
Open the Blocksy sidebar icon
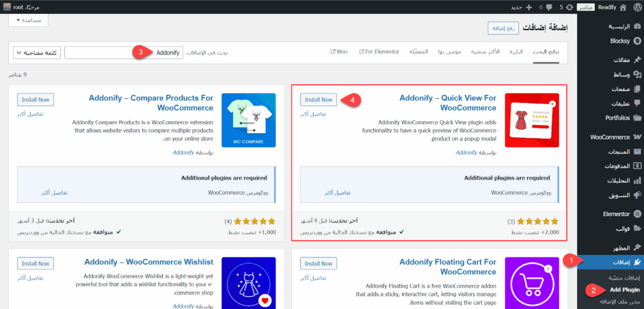(x=637, y=41)
